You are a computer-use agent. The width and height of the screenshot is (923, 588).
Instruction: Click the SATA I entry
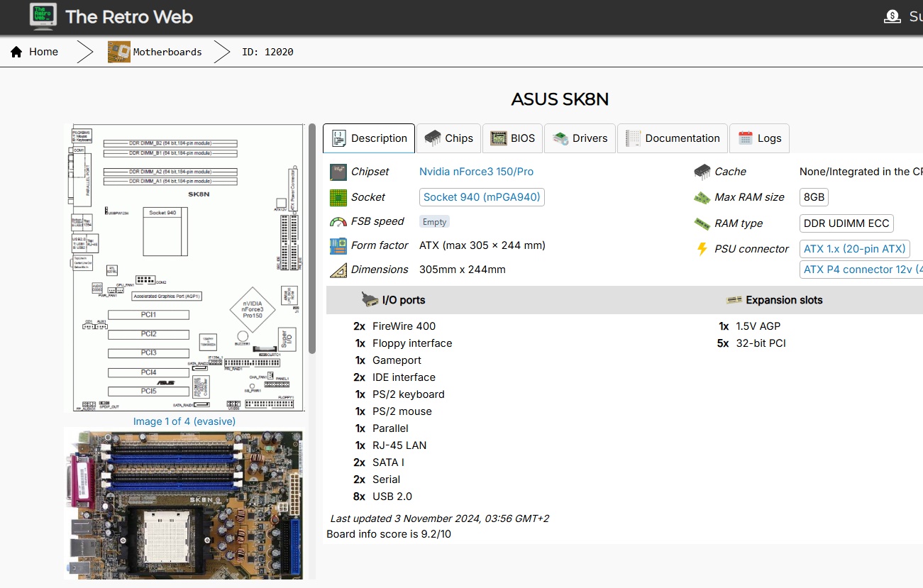[378, 462]
